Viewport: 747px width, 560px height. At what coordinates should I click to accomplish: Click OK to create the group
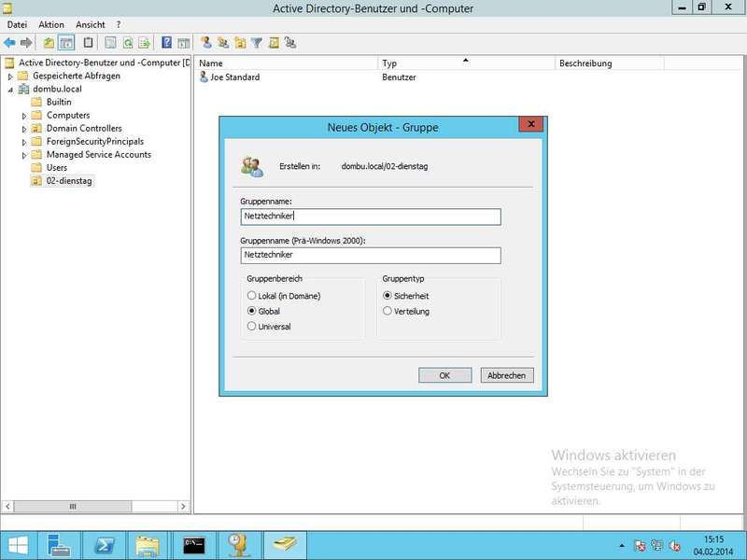click(x=444, y=375)
